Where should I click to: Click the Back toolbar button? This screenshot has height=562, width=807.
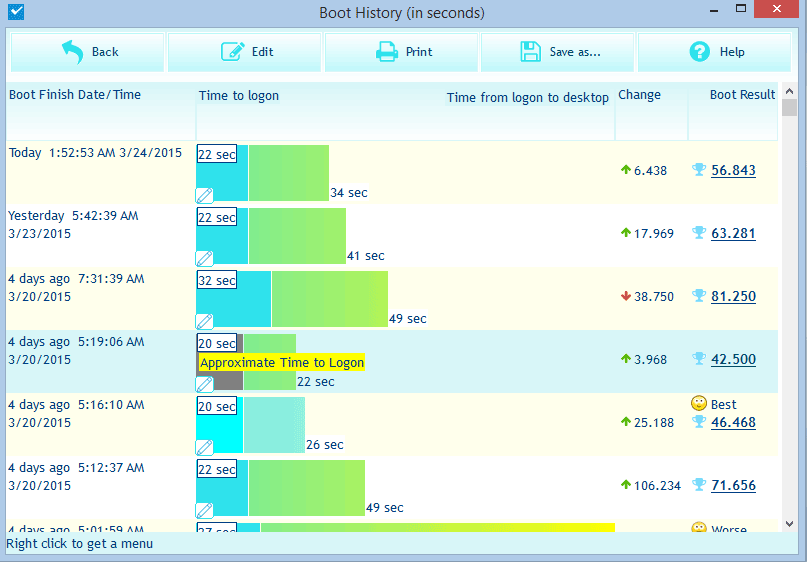[x=88, y=52]
